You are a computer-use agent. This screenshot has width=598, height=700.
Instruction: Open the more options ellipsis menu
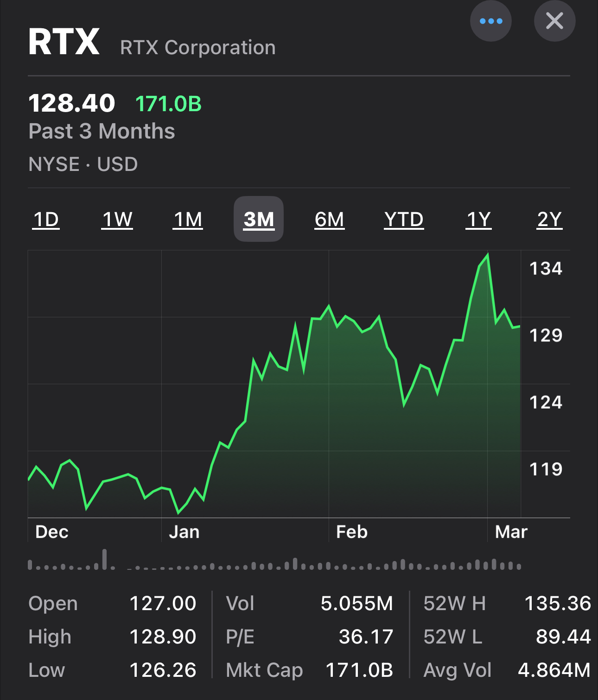click(490, 21)
